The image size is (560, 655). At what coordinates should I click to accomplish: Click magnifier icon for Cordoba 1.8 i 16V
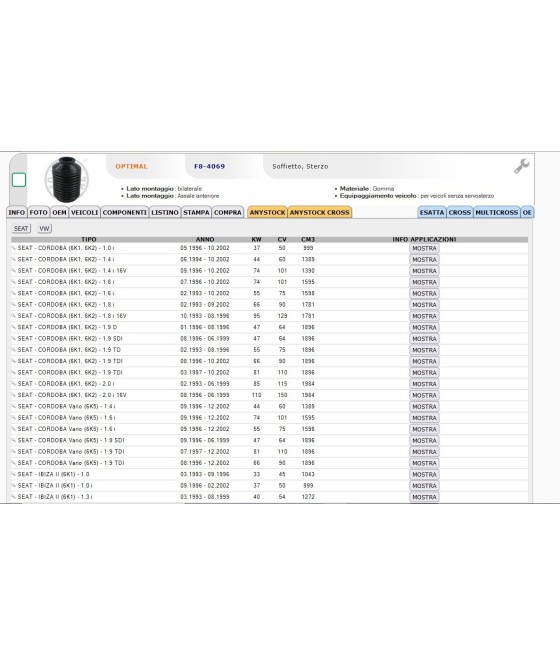click(x=14, y=316)
